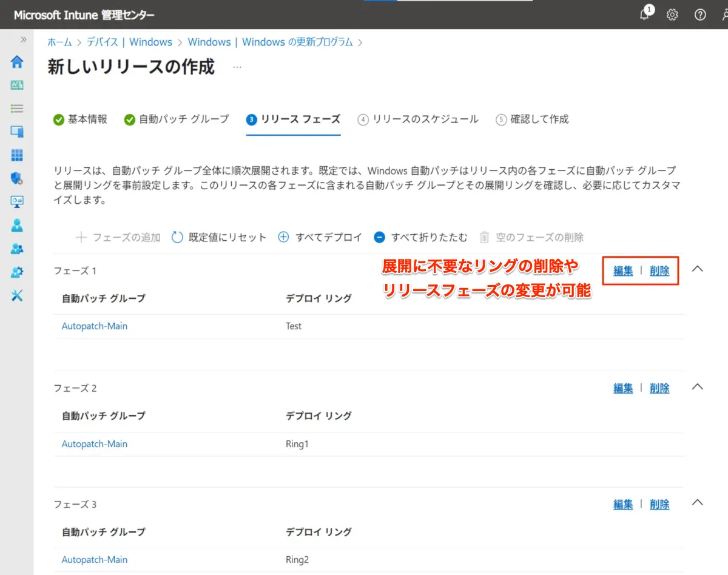Click the Test deploy ring cell
The width and height of the screenshot is (728, 575).
(294, 326)
